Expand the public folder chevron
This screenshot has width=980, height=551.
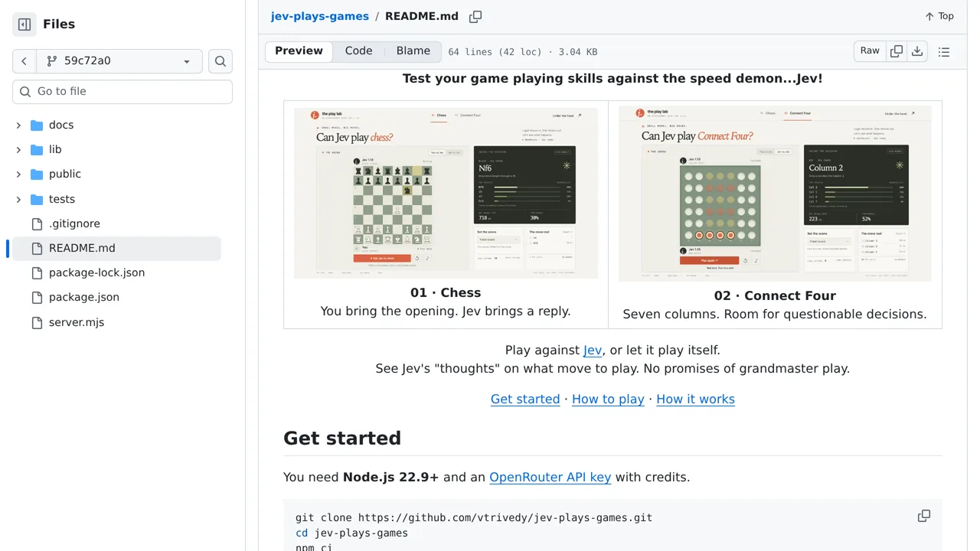coord(18,174)
